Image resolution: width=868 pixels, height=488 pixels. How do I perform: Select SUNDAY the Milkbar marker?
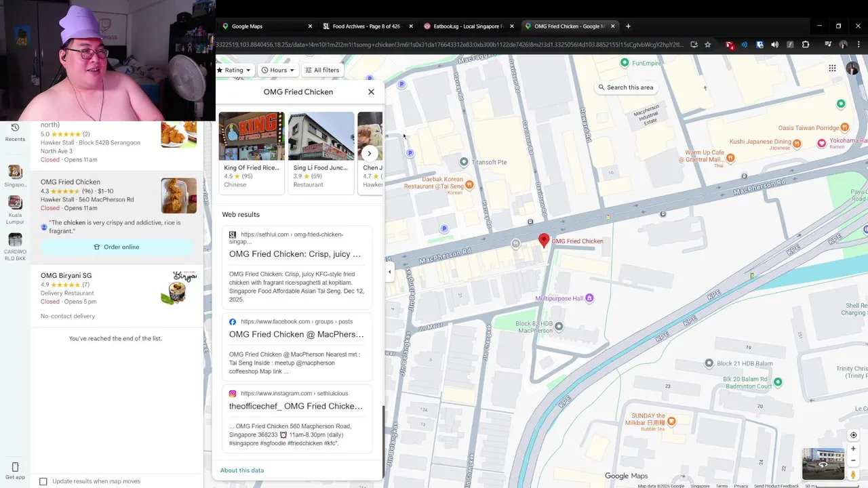point(671,422)
